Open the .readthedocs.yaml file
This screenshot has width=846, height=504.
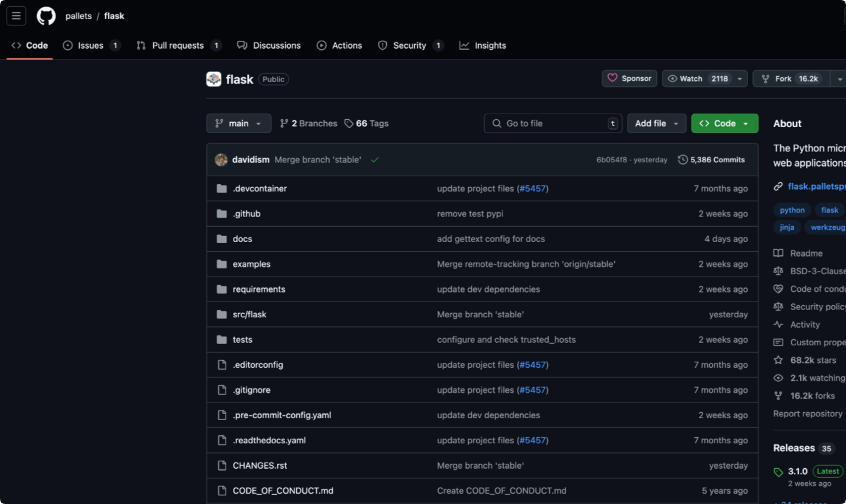(x=269, y=440)
